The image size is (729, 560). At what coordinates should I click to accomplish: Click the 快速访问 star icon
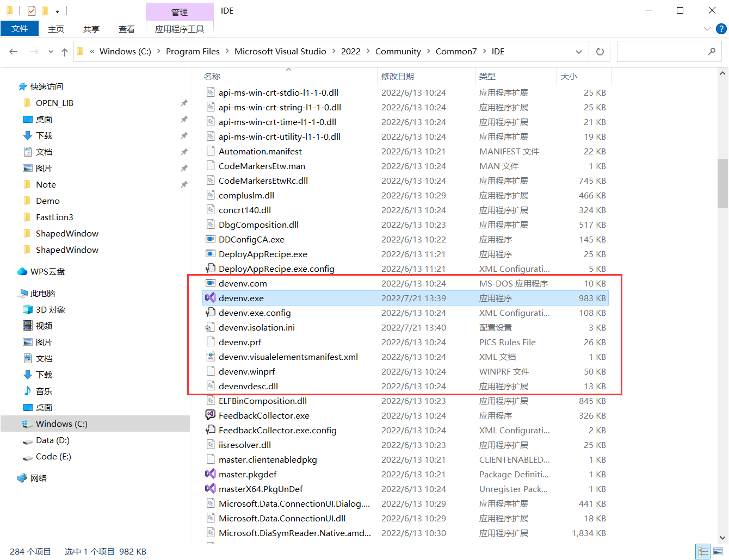pyautogui.click(x=22, y=86)
